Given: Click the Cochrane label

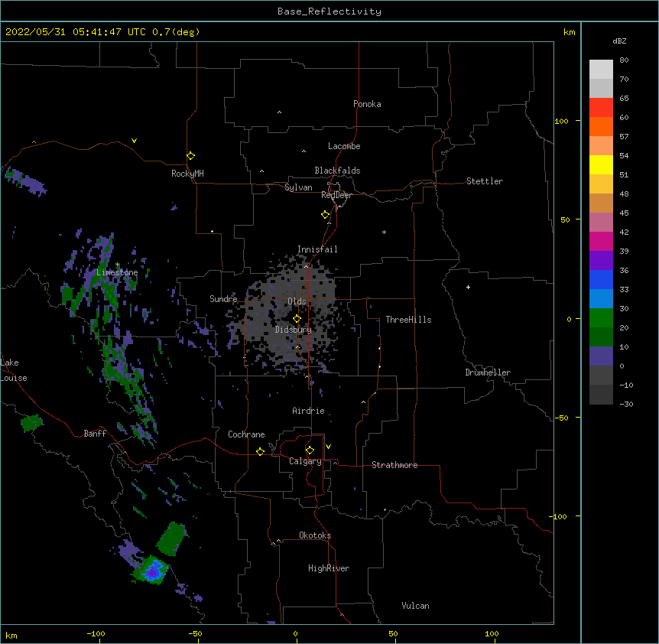Looking at the screenshot, I should click(246, 434).
